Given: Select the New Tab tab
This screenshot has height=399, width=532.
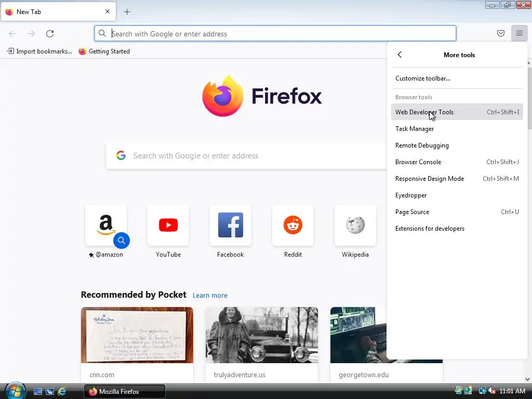Looking at the screenshot, I should click(58, 11).
